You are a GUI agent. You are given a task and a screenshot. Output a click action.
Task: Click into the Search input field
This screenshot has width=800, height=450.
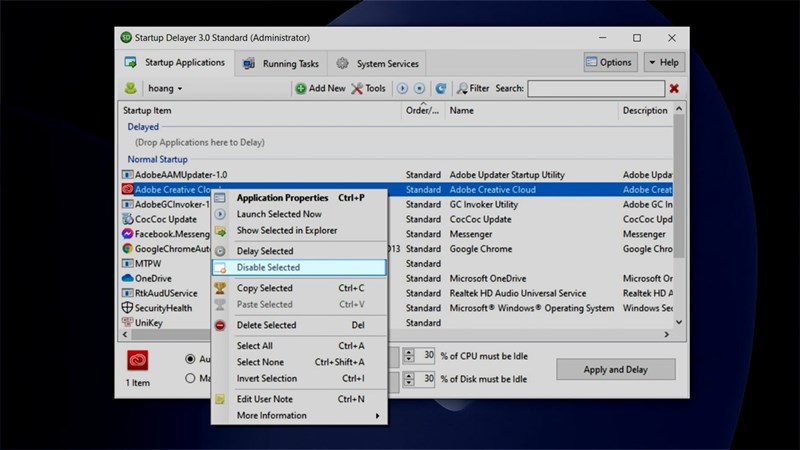pyautogui.click(x=596, y=89)
